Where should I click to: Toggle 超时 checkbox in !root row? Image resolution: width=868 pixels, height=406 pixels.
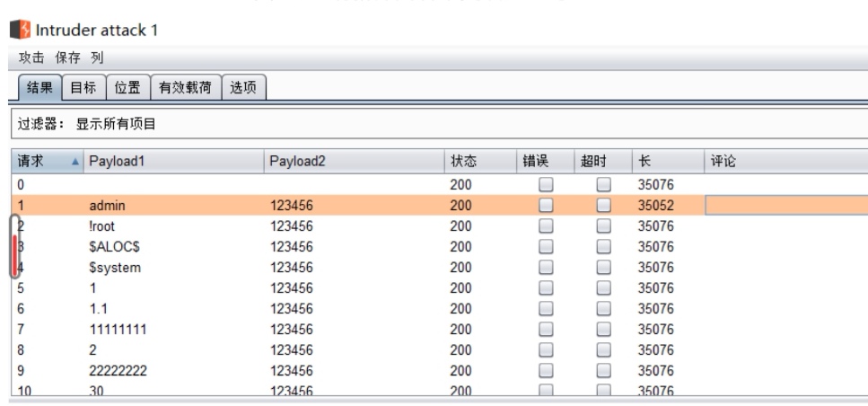click(x=603, y=226)
